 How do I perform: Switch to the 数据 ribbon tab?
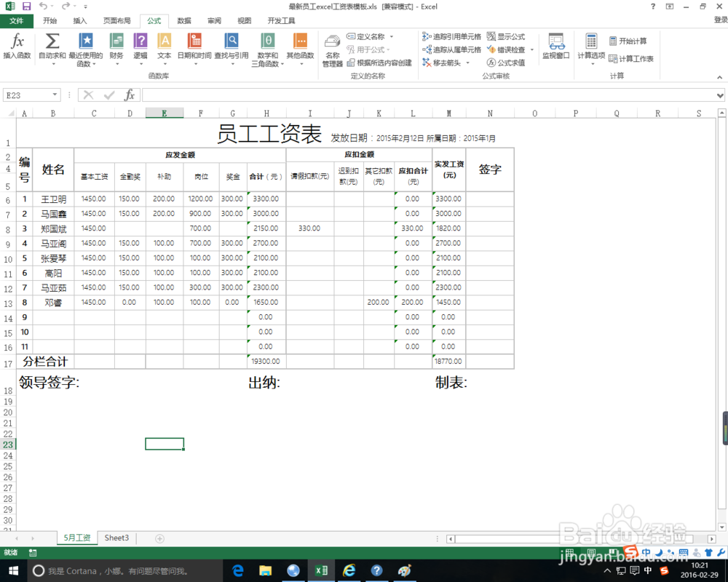click(x=184, y=21)
